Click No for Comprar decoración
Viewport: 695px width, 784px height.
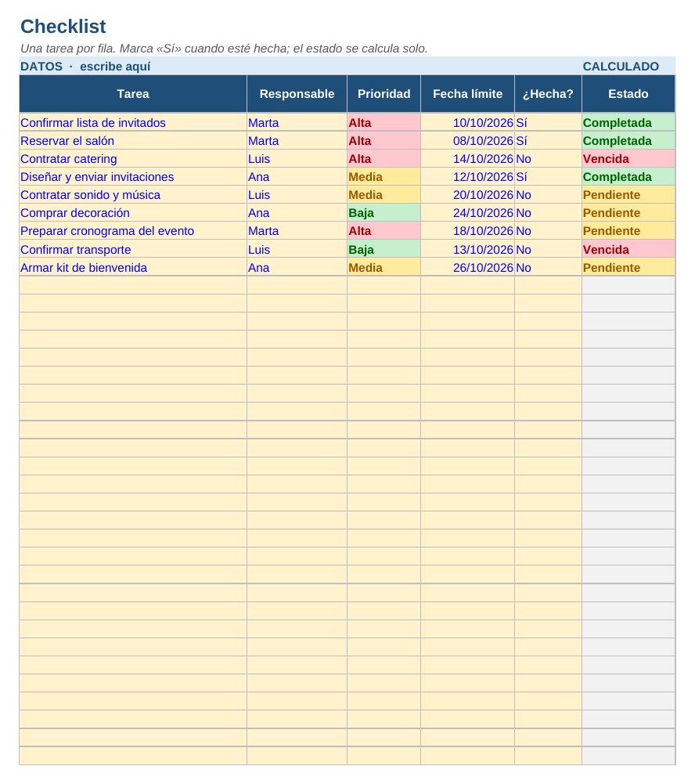click(x=548, y=212)
